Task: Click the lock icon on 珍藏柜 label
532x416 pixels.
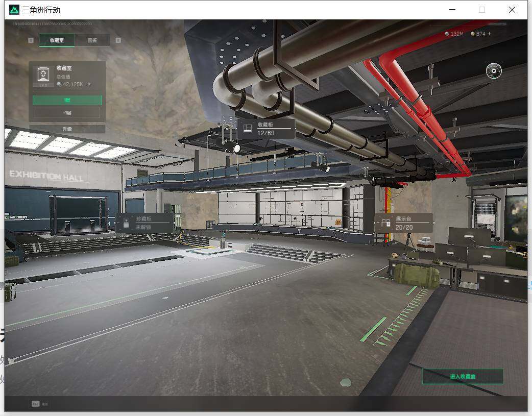Action: point(126,222)
